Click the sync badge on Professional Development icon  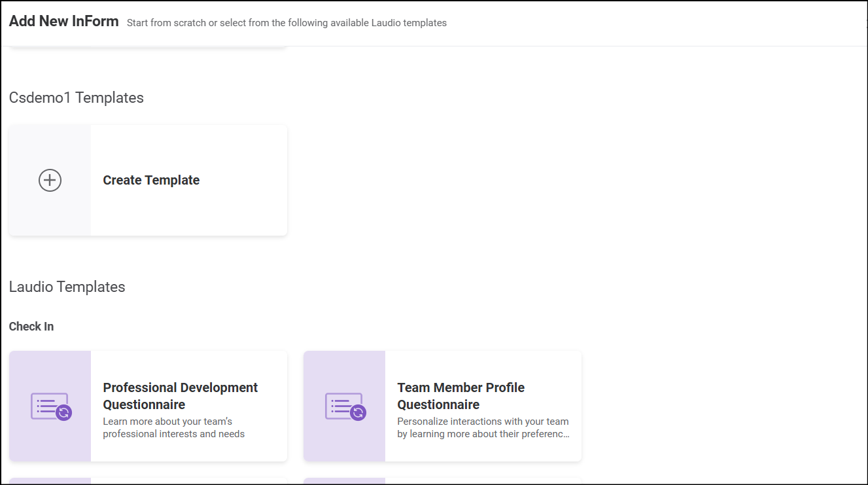(63, 412)
